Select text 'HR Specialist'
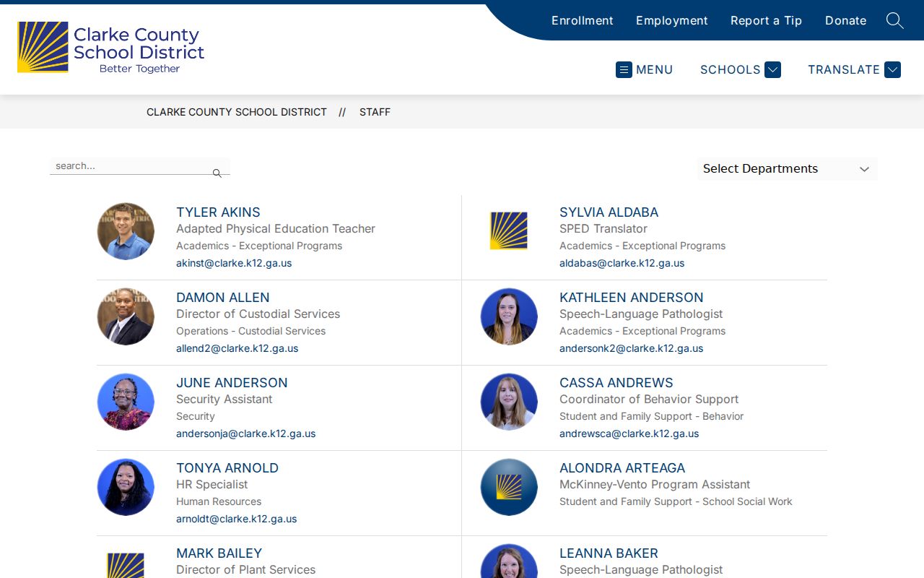Image resolution: width=924 pixels, height=578 pixels. [212, 485]
